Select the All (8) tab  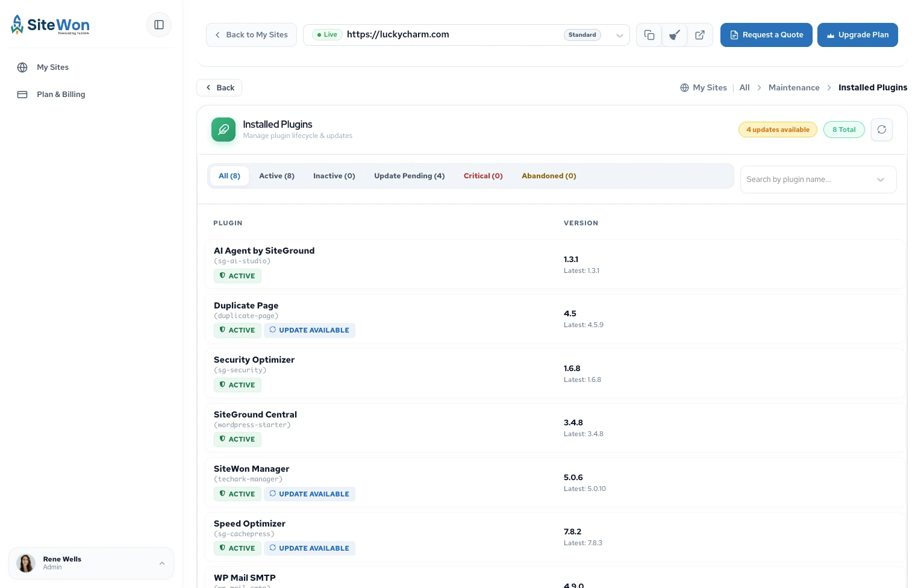click(x=229, y=176)
